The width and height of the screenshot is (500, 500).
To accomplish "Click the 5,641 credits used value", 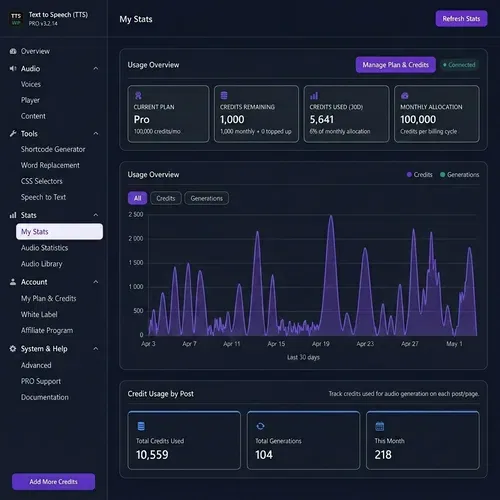I will 322,119.
